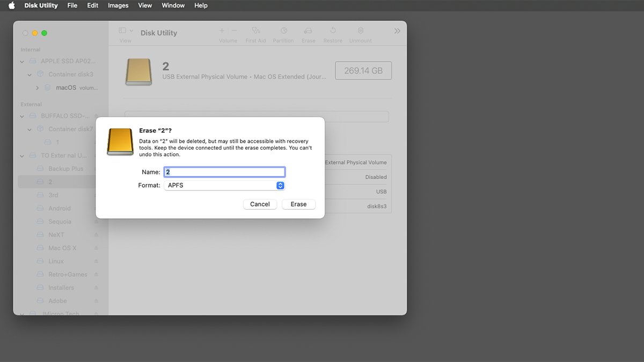
Task: Collapse Container disk7
Action: click(30, 129)
